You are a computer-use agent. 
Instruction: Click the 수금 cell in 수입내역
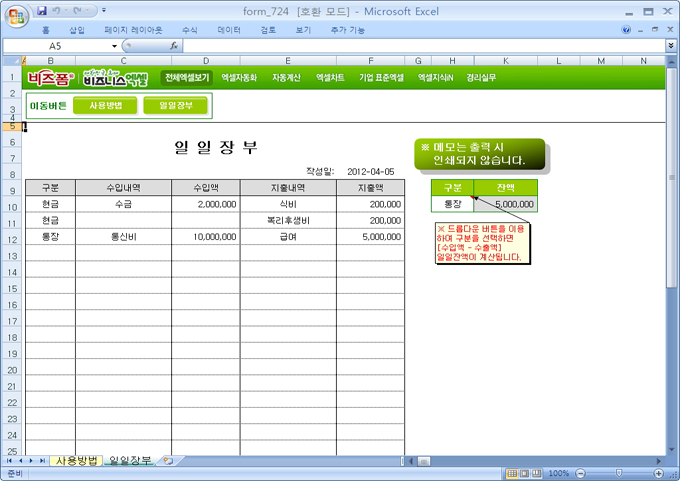point(123,204)
